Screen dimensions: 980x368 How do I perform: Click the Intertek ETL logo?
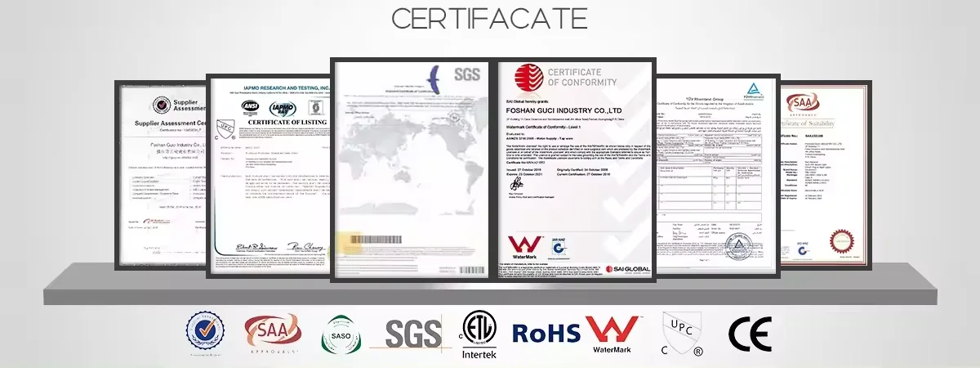tap(479, 335)
